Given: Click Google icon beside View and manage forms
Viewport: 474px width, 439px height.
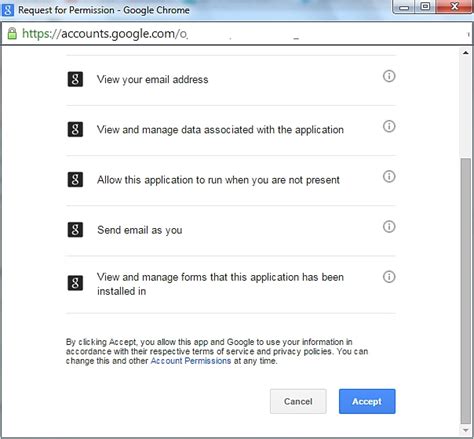Looking at the screenshot, I should [x=75, y=283].
